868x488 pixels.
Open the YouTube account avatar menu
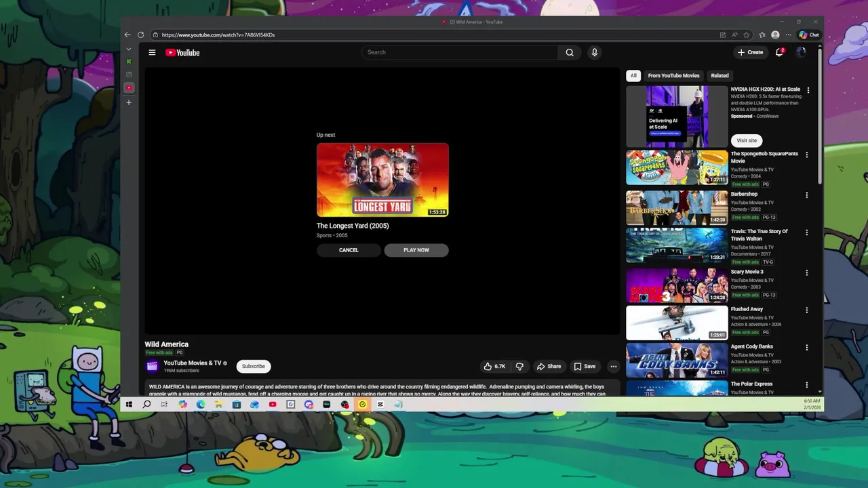pyautogui.click(x=801, y=52)
